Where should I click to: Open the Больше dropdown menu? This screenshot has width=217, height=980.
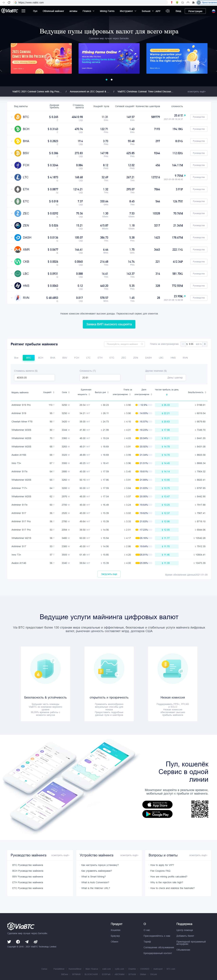[147, 11]
